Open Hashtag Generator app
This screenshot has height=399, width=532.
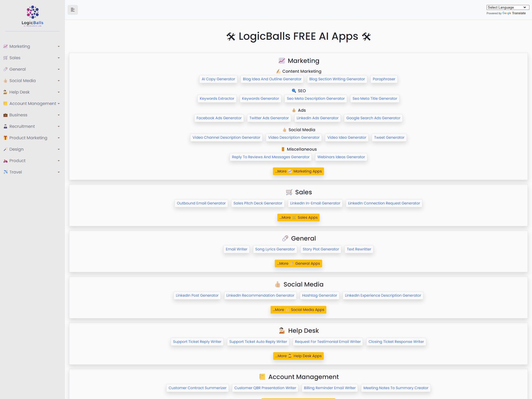click(320, 296)
